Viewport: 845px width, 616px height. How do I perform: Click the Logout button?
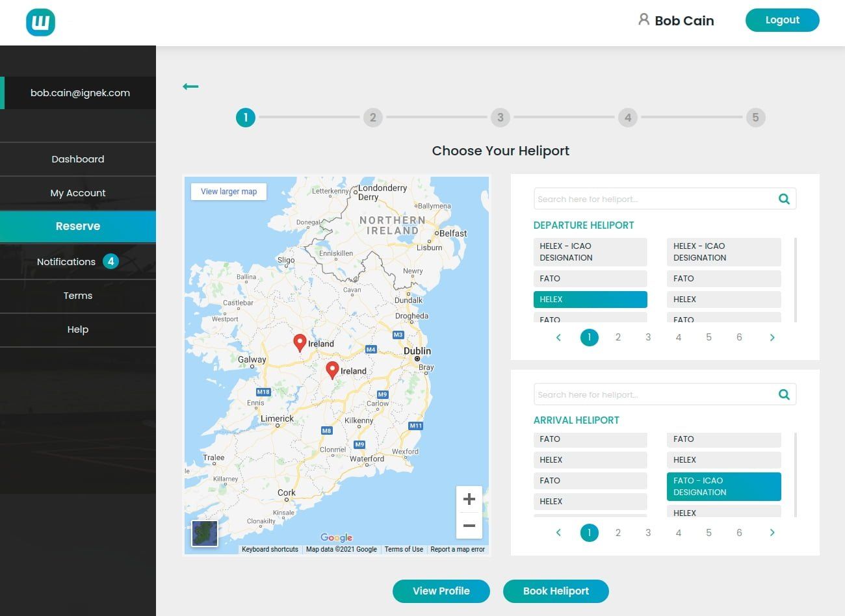pos(782,20)
